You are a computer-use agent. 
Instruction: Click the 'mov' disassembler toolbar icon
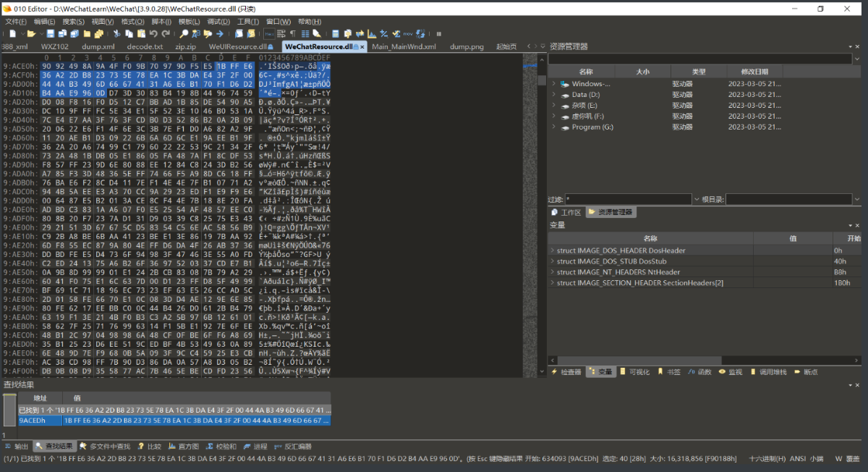pos(407,33)
